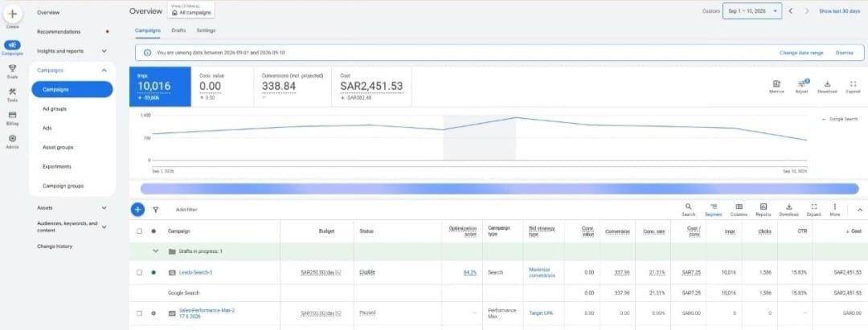Click the green status dot for Leads-Search-3
Image resolution: width=868 pixels, height=330 pixels.
[154, 272]
